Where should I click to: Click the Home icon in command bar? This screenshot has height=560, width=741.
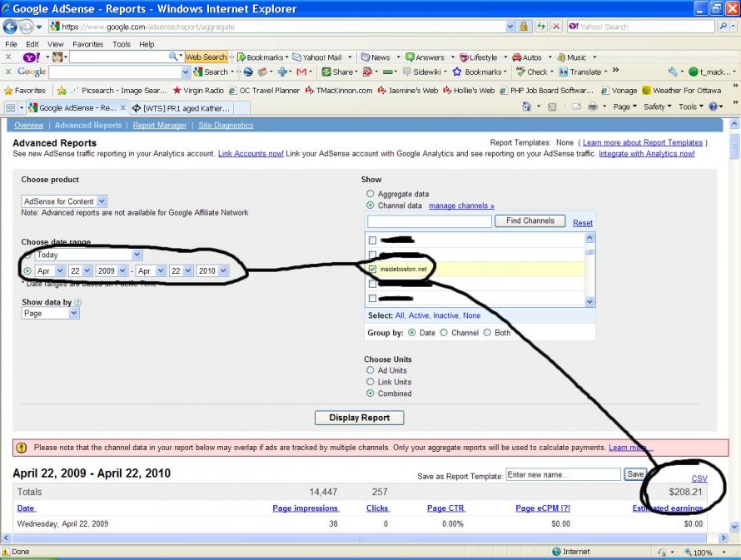pos(527,107)
